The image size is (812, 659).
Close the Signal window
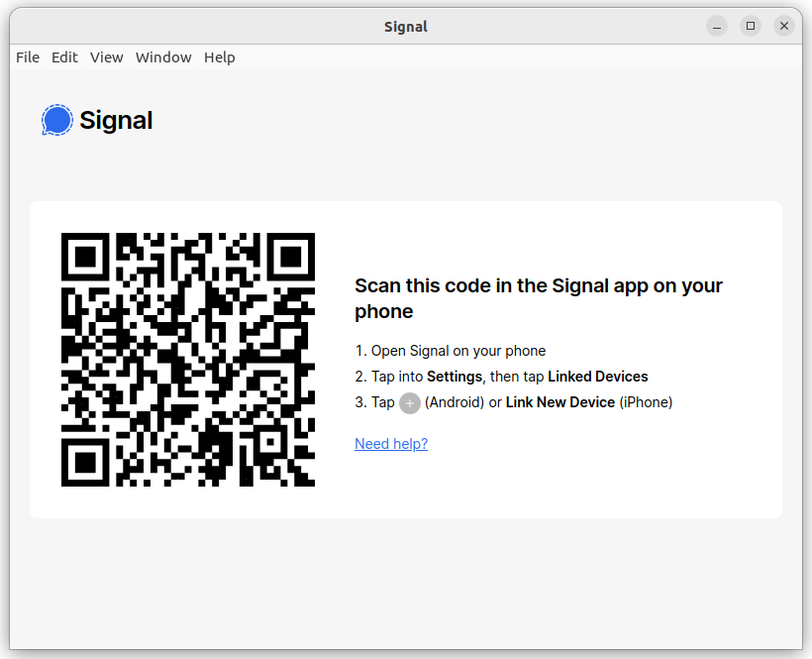coord(784,26)
